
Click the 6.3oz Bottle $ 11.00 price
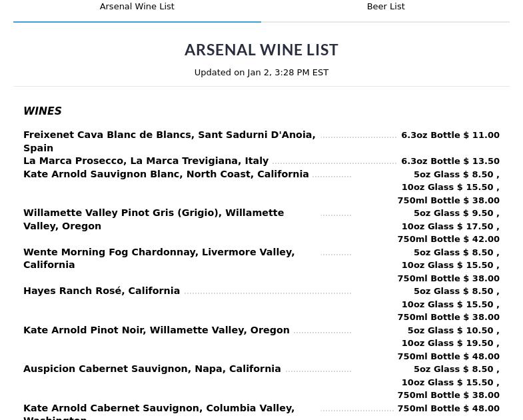pos(450,135)
